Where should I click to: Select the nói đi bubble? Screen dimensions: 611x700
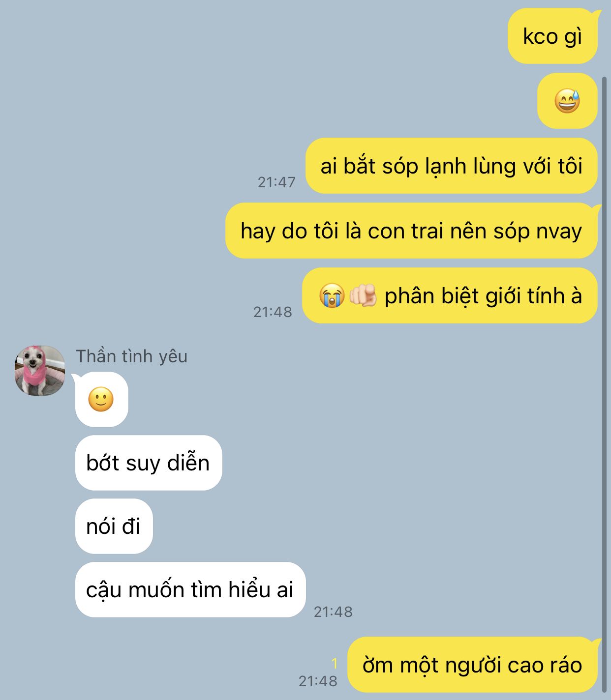click(114, 526)
